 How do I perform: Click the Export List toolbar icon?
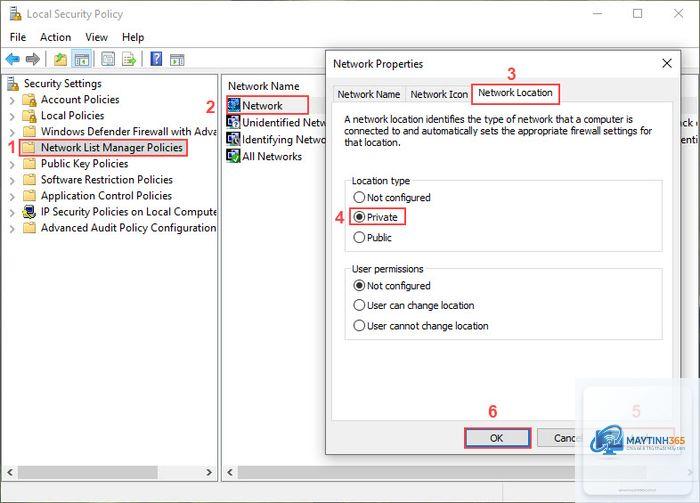coord(129,59)
